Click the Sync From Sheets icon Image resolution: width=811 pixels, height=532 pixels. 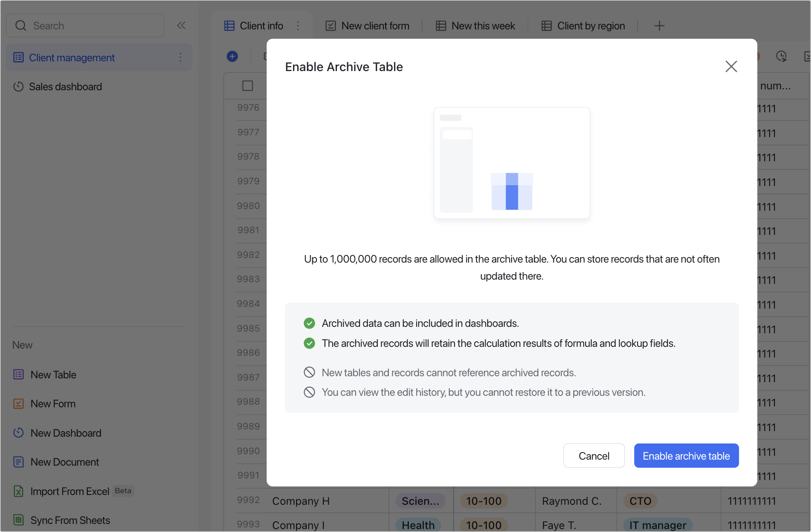point(19,520)
